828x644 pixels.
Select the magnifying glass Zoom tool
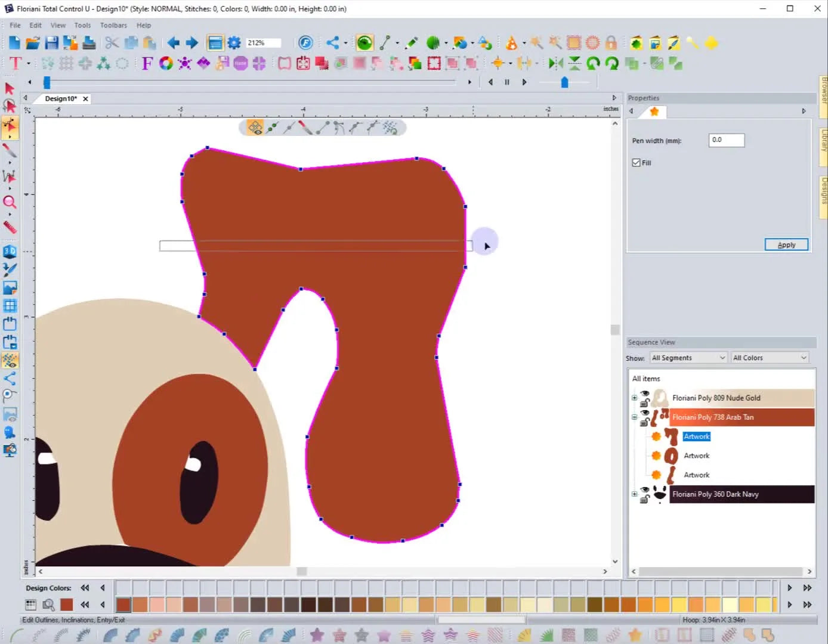[10, 202]
